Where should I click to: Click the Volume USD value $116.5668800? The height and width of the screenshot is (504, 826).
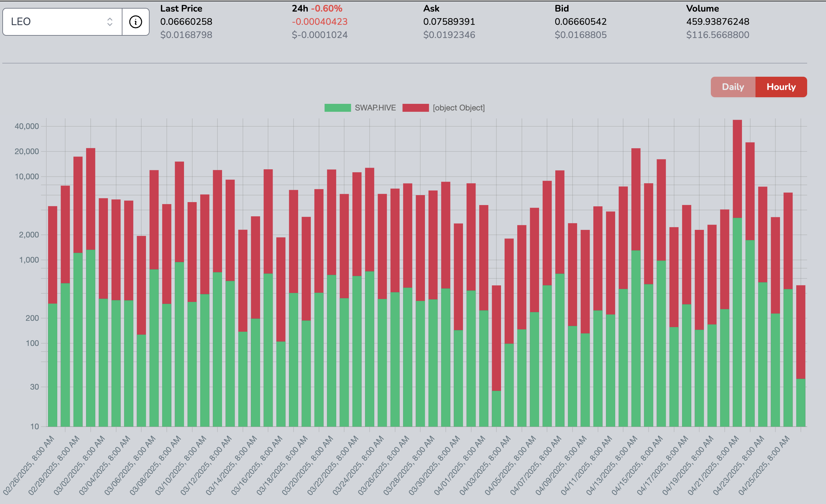[x=717, y=35]
